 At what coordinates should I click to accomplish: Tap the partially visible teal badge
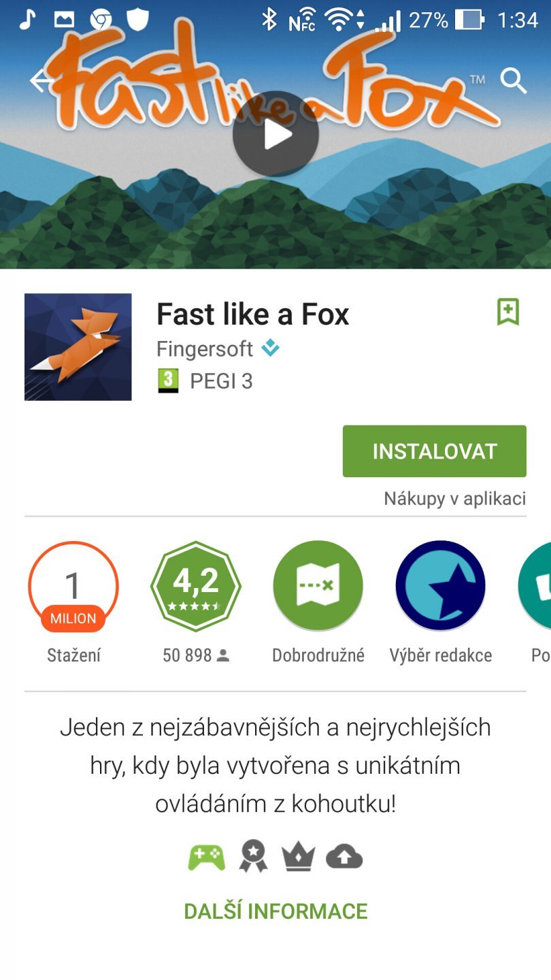(x=535, y=586)
